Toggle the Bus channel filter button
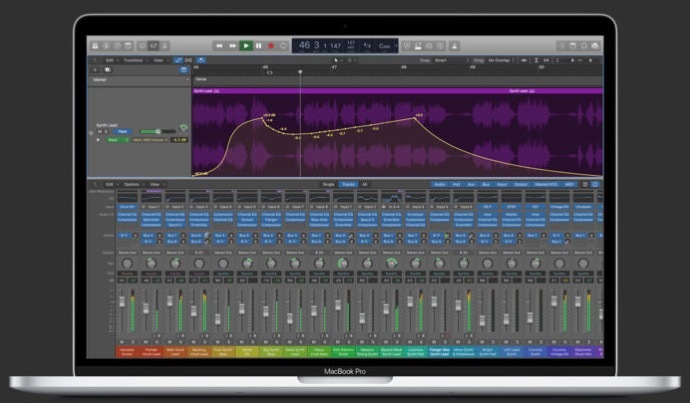 (x=486, y=184)
